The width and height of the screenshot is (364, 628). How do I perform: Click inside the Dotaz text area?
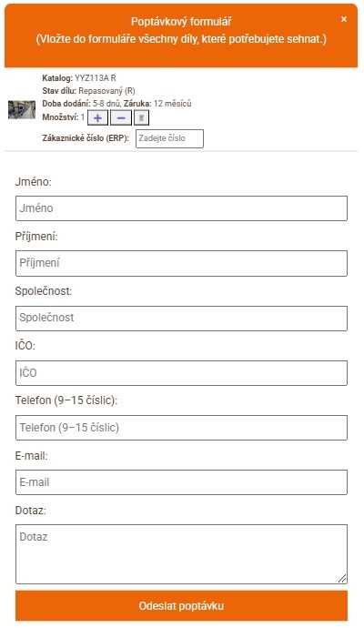pos(181,554)
